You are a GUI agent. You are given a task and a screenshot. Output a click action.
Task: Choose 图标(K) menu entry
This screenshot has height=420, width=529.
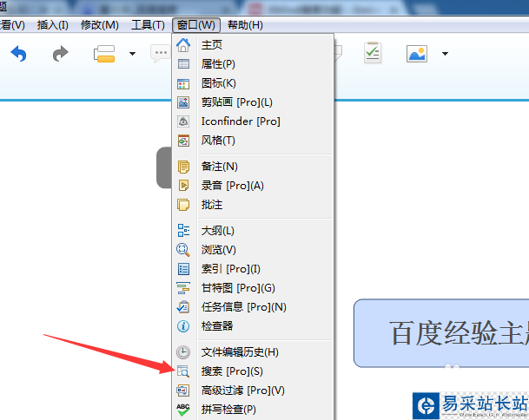[253, 83]
